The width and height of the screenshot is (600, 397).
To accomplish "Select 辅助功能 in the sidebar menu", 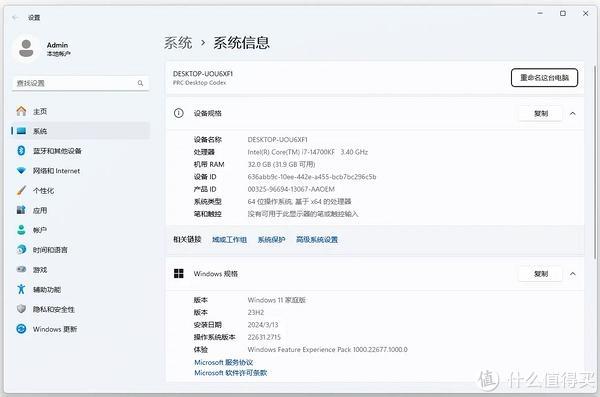I will tap(80, 289).
